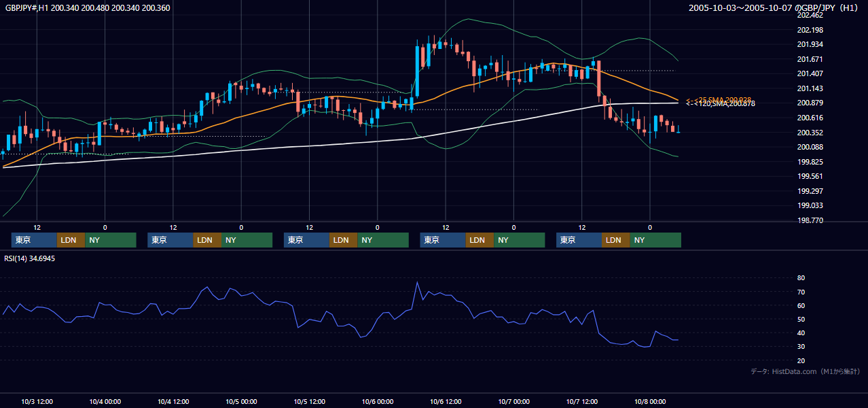This screenshot has height=408, width=868.
Task: Click the 10/3 12:00 date axis label
Action: 37,402
